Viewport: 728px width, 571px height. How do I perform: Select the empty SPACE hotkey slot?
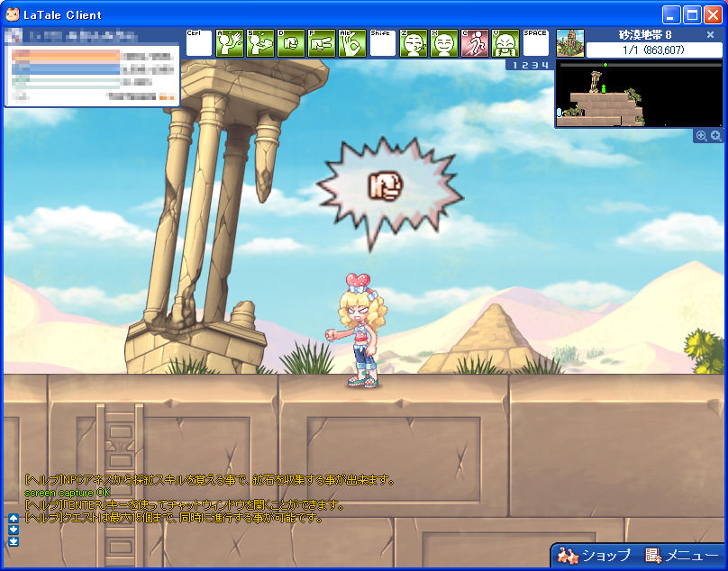coord(536,43)
